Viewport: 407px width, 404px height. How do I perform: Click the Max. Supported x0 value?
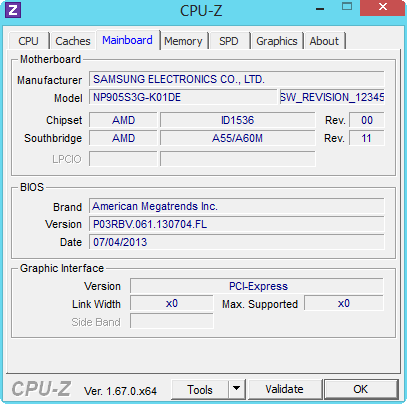(x=344, y=304)
